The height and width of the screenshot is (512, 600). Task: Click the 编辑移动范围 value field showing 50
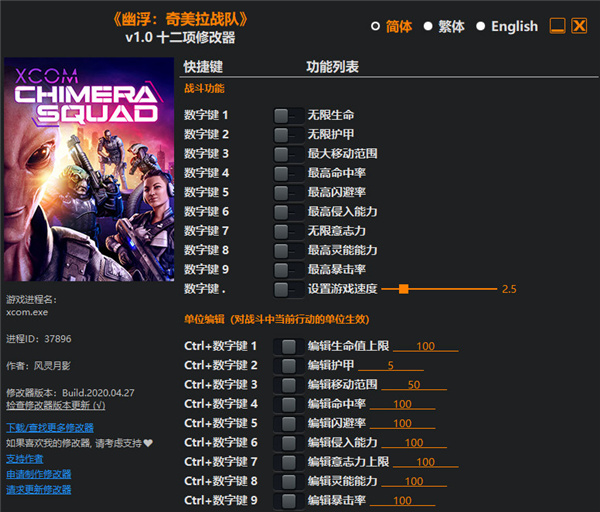(x=414, y=385)
